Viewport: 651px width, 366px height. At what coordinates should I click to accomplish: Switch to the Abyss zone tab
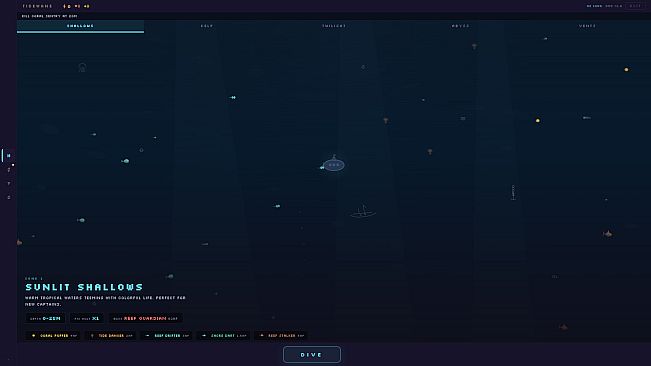tap(460, 26)
